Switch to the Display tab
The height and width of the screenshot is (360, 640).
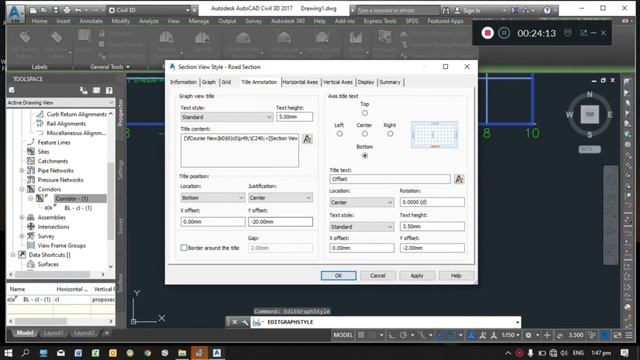click(x=366, y=82)
